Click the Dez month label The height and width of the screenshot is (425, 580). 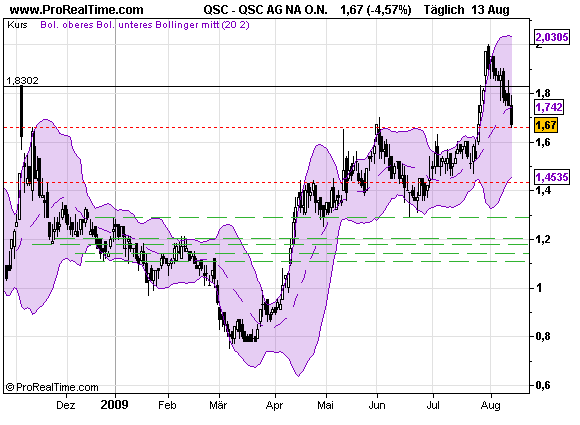click(x=66, y=405)
